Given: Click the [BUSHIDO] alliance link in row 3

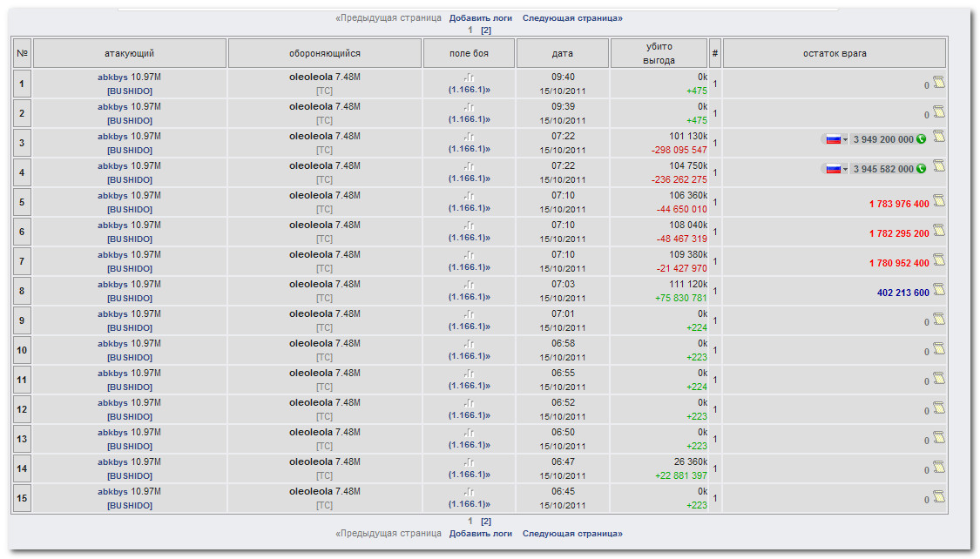Looking at the screenshot, I should [129, 150].
